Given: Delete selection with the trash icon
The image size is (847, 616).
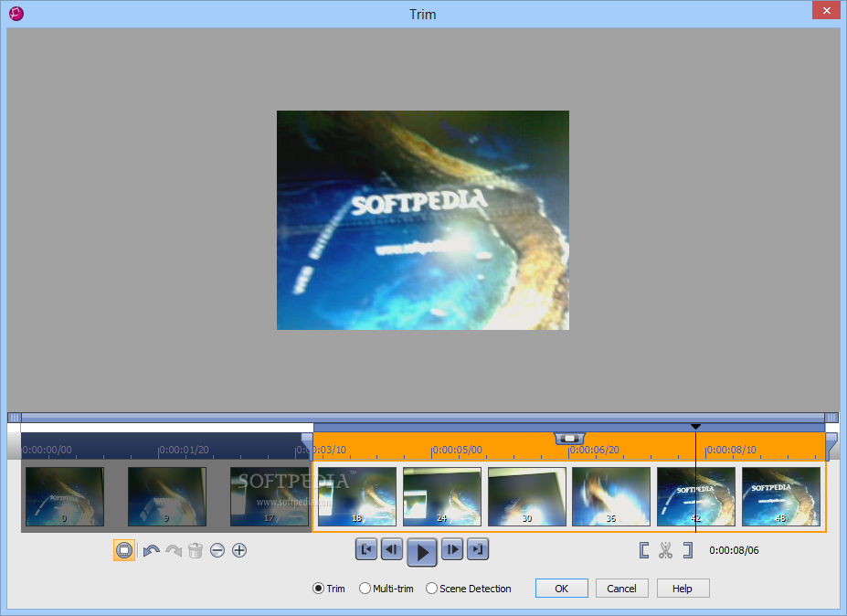Looking at the screenshot, I should click(x=196, y=550).
